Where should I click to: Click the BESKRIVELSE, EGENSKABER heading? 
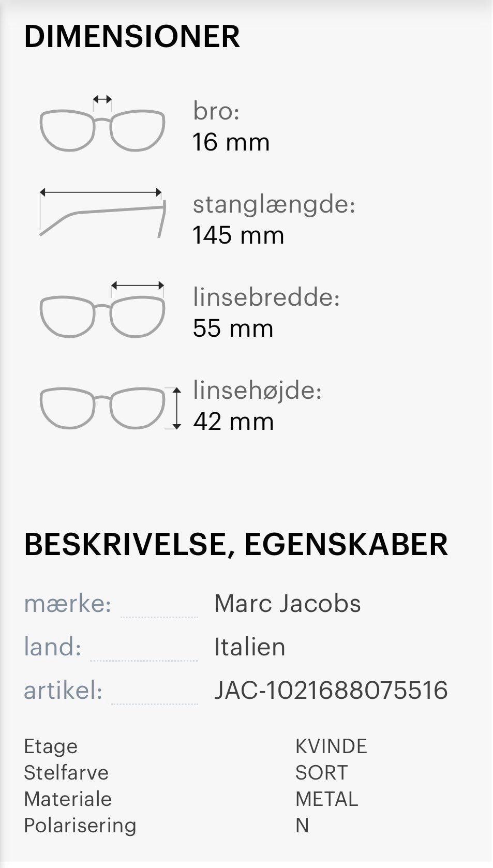coord(236,544)
